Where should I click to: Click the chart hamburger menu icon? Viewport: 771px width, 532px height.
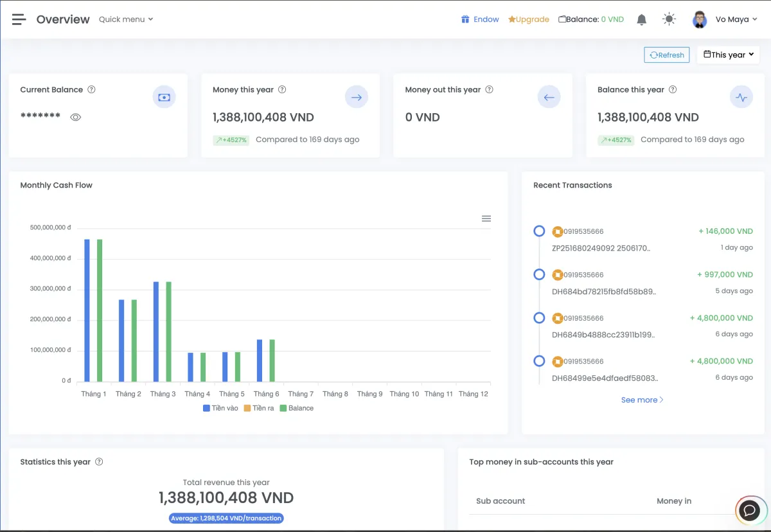click(x=486, y=218)
